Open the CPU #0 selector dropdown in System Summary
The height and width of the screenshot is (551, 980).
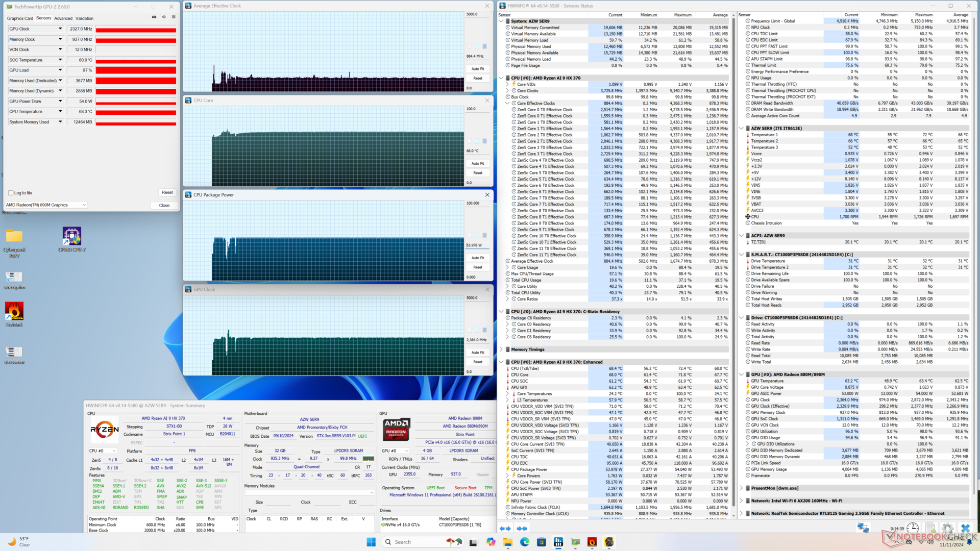103,451
